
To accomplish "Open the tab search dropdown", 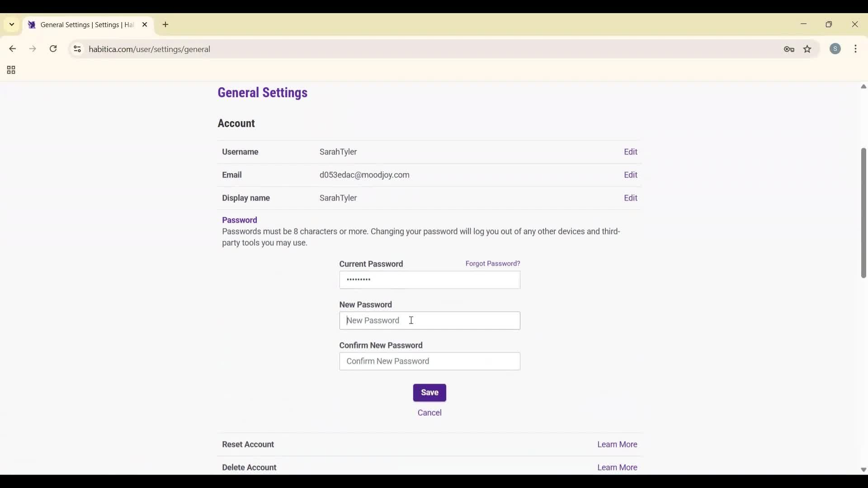I will point(11,24).
